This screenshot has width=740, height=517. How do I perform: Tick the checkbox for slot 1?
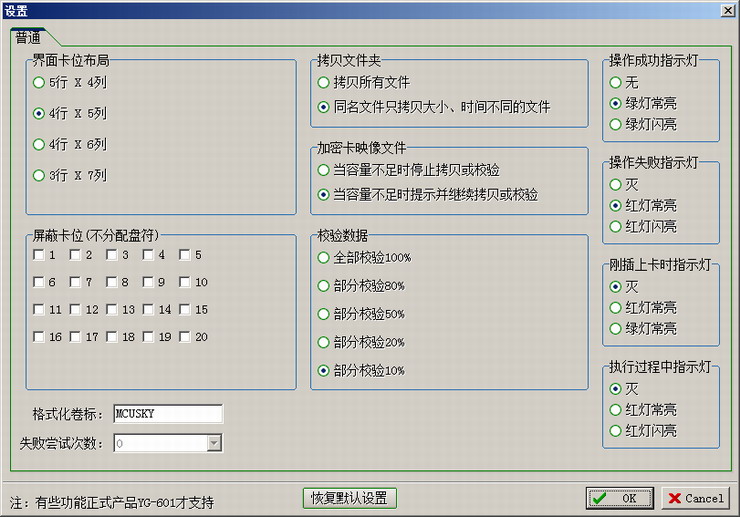click(39, 256)
